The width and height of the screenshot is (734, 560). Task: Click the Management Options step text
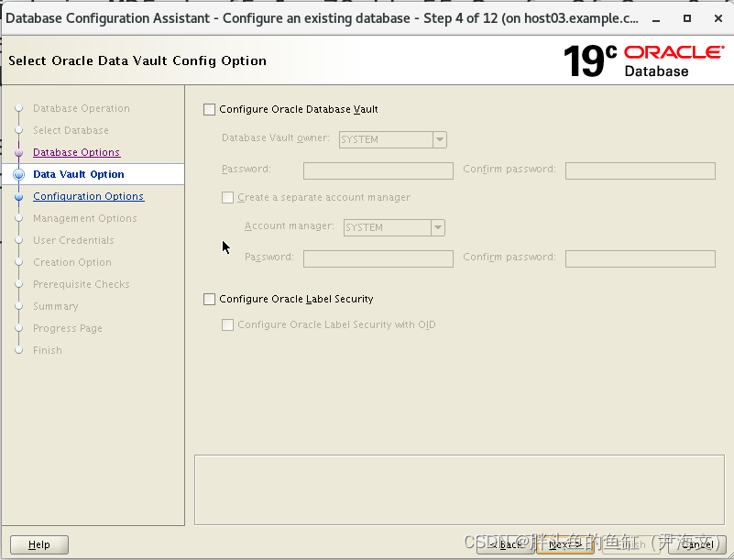84,218
